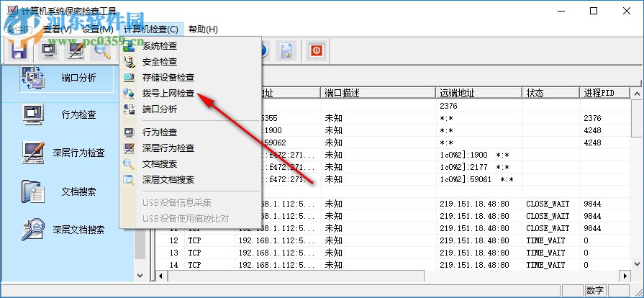This screenshot has width=644, height=298.
Task: Click the table's vertical scrollbar thumb
Action: coord(637,117)
